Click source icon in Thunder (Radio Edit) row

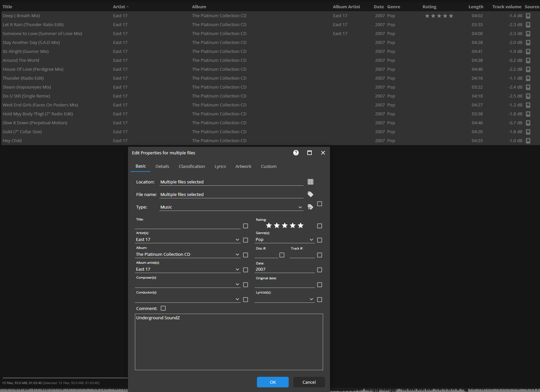528,78
